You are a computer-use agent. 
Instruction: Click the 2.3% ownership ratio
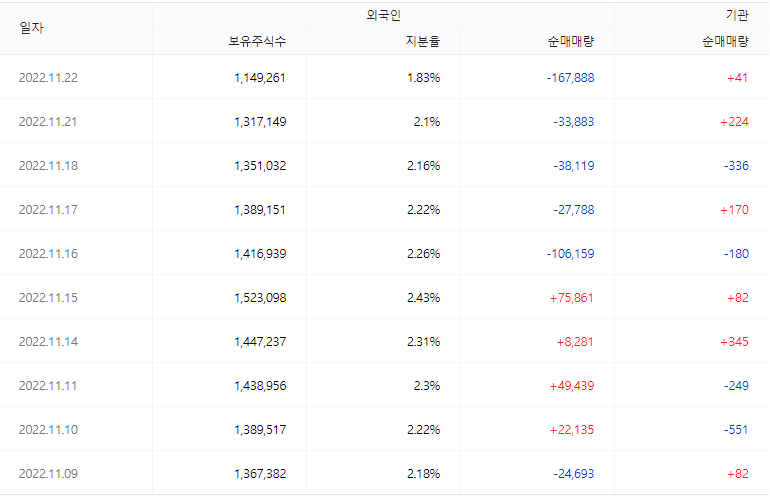tap(426, 386)
